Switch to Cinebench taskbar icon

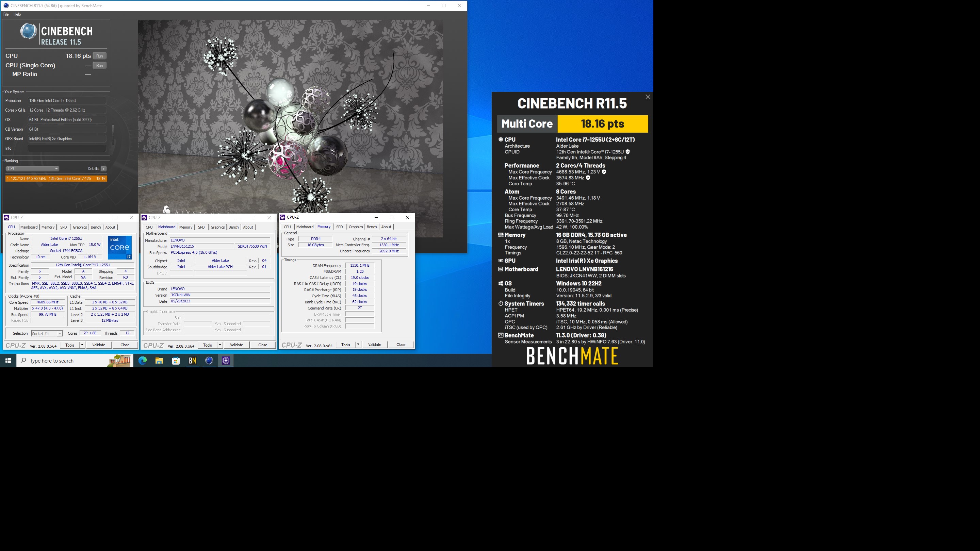pyautogui.click(x=209, y=361)
